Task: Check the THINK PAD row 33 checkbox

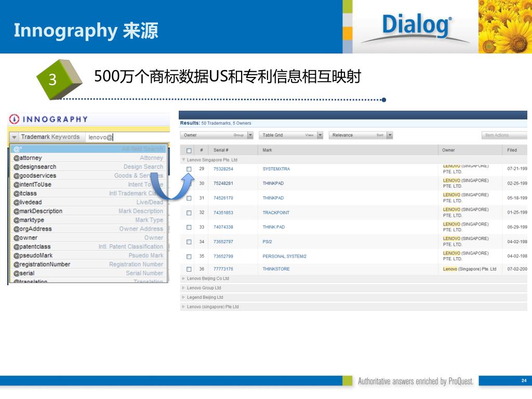Action: pyautogui.click(x=189, y=228)
